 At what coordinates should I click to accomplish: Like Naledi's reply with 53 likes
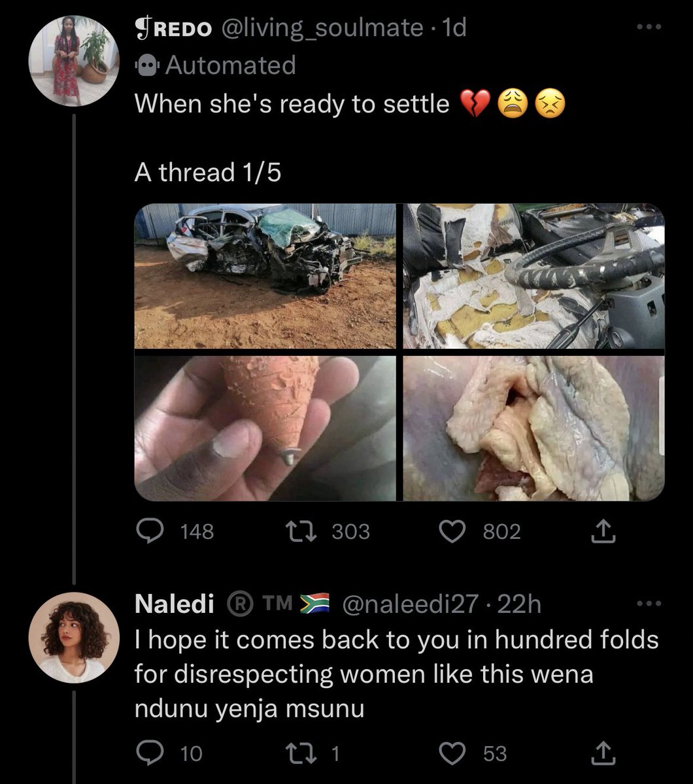tap(450, 753)
